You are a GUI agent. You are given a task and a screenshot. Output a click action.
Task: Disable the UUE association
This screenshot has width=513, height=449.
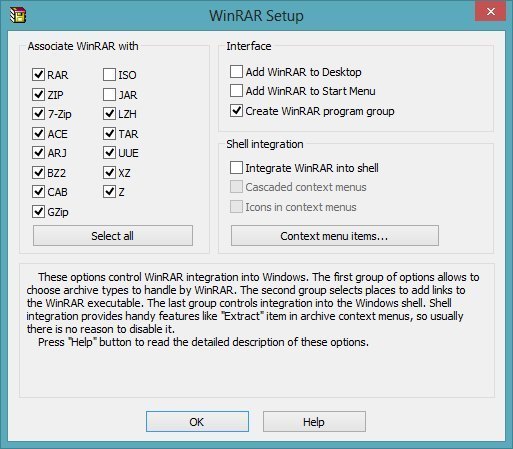tap(109, 153)
